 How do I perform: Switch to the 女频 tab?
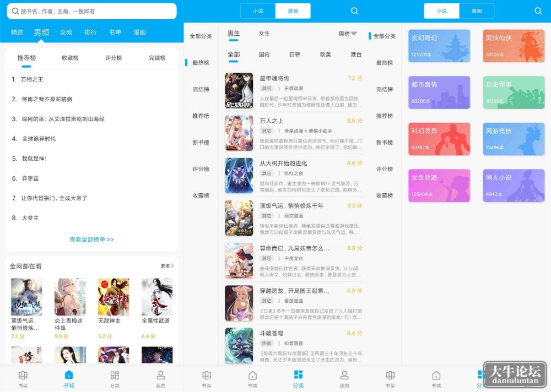[66, 32]
